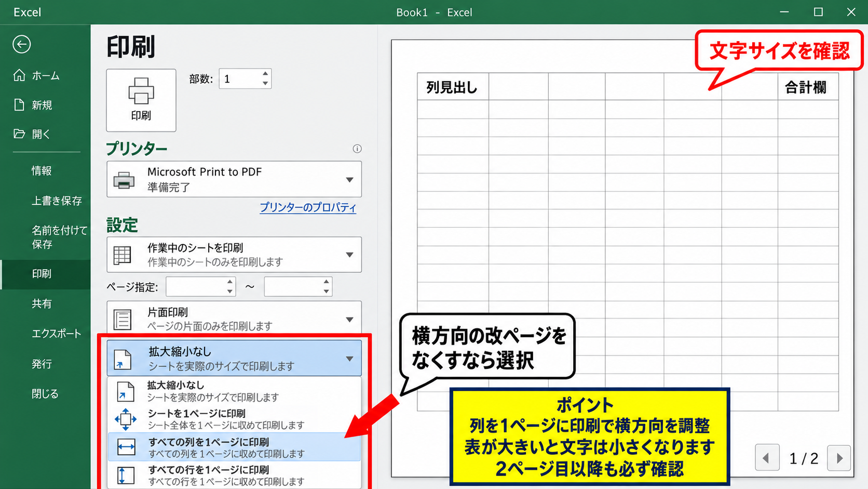The width and height of the screenshot is (868, 489).
Task: Click the worksheet grid icon in 設定
Action: click(x=123, y=255)
